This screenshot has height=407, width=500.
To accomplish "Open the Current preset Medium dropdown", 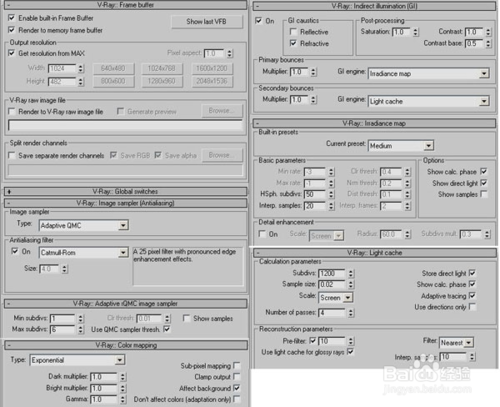I will pyautogui.click(x=401, y=146).
